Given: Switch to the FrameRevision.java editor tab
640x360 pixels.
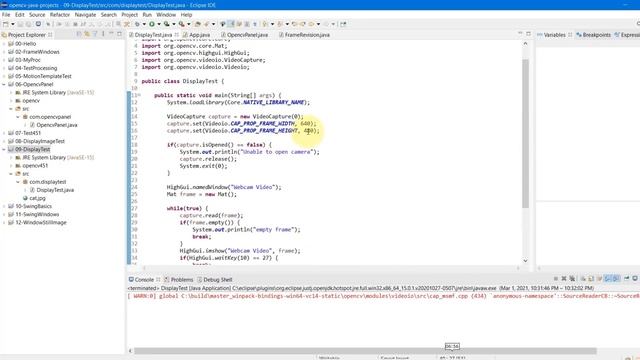Looking at the screenshot, I should [x=304, y=35].
